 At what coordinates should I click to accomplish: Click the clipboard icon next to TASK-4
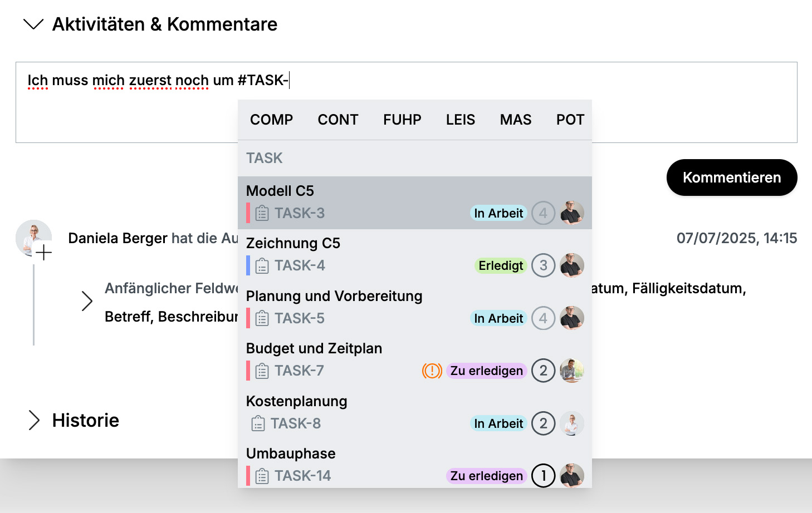pyautogui.click(x=262, y=265)
